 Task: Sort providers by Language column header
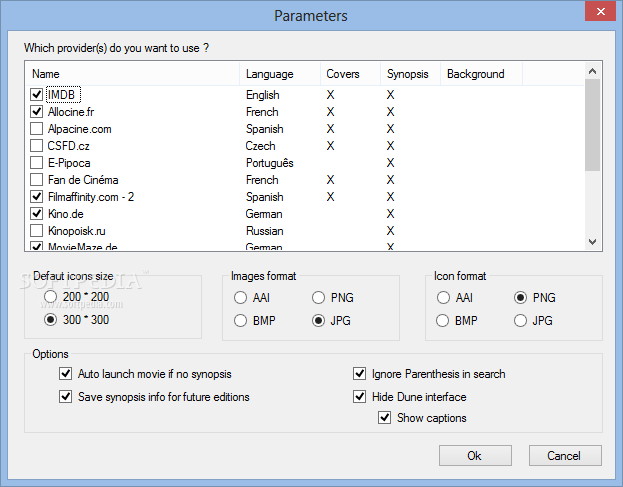click(x=280, y=74)
